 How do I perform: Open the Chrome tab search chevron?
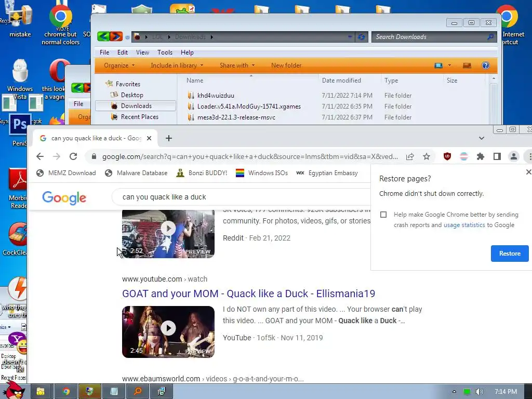tap(482, 138)
